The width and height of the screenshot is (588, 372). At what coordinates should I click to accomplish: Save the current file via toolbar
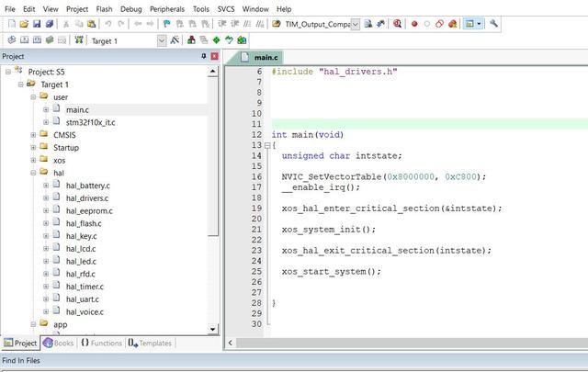pos(37,24)
